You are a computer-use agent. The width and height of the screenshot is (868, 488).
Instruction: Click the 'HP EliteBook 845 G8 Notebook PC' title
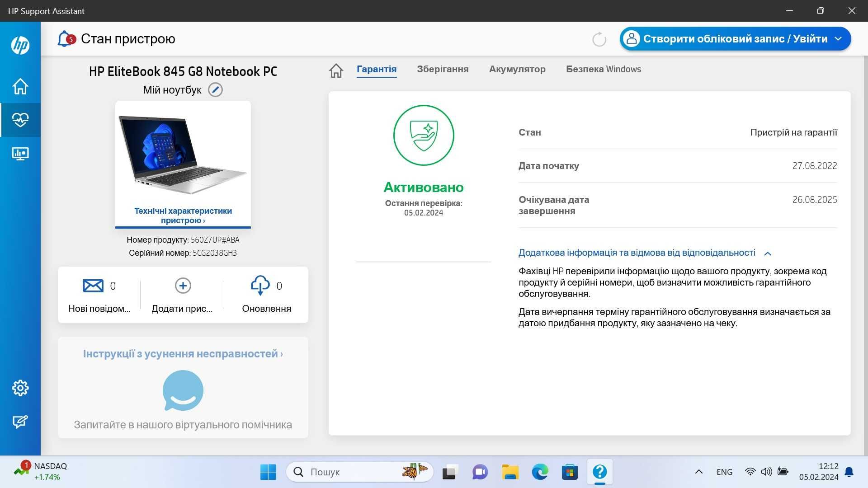(x=183, y=71)
